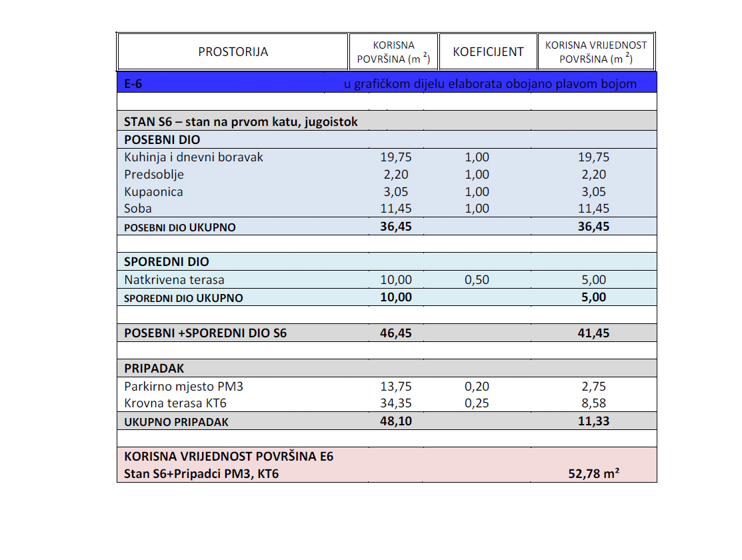
Task: Click the POSEBNI DIO UKUPNO total 36,45
Action: pos(395,226)
